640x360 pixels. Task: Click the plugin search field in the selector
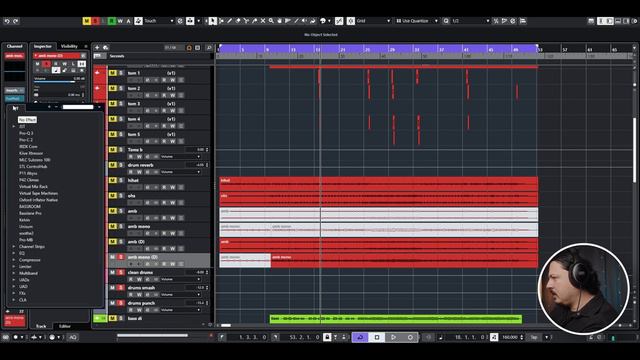78,107
